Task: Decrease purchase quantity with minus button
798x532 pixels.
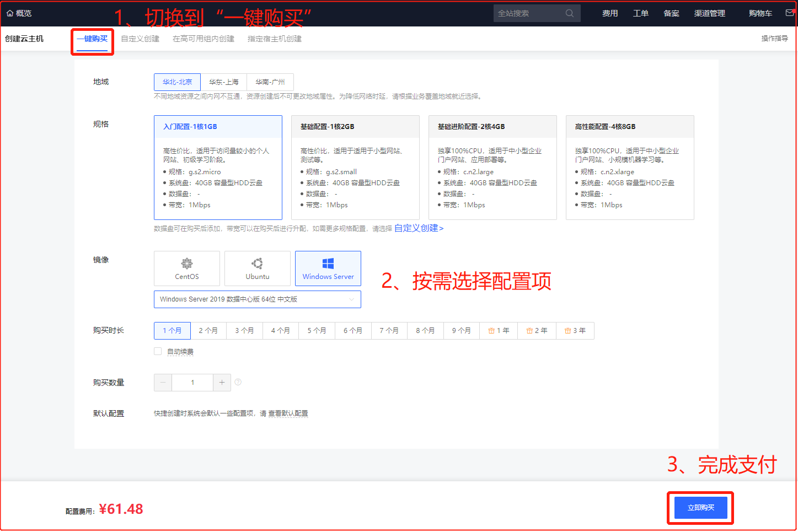Action: tap(163, 383)
